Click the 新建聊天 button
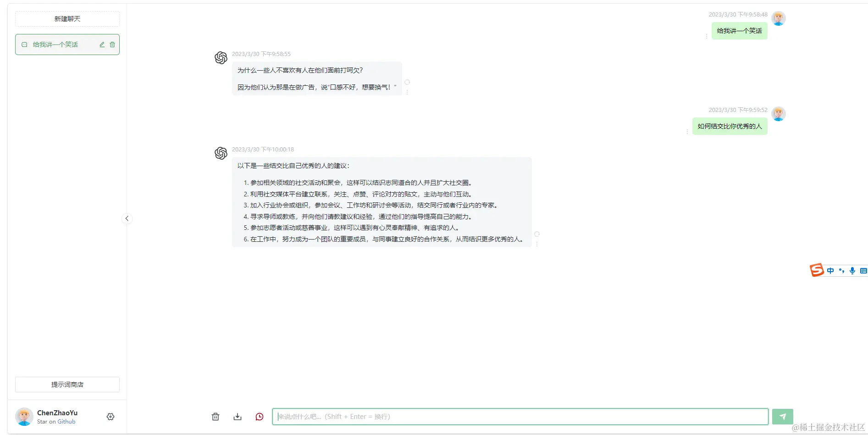This screenshot has width=868, height=435. click(x=67, y=19)
